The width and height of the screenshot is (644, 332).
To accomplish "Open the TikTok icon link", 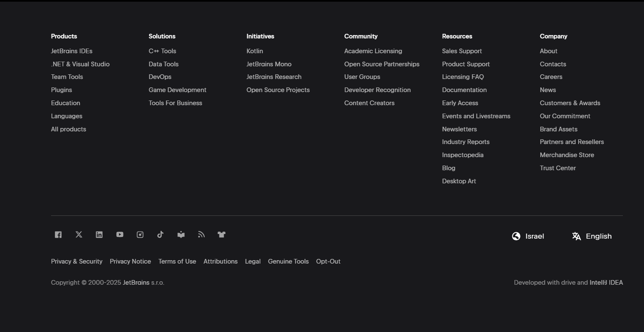I will tap(160, 235).
